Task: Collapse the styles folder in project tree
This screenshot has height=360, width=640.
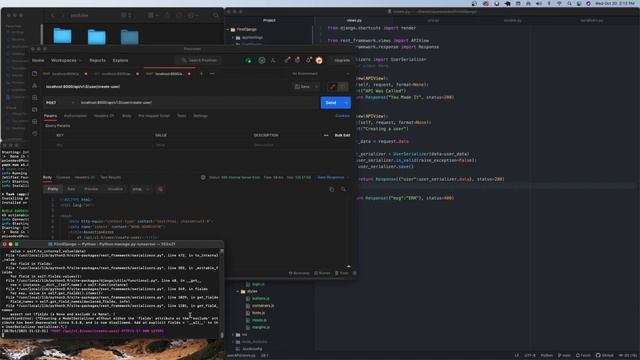Action: point(238,291)
